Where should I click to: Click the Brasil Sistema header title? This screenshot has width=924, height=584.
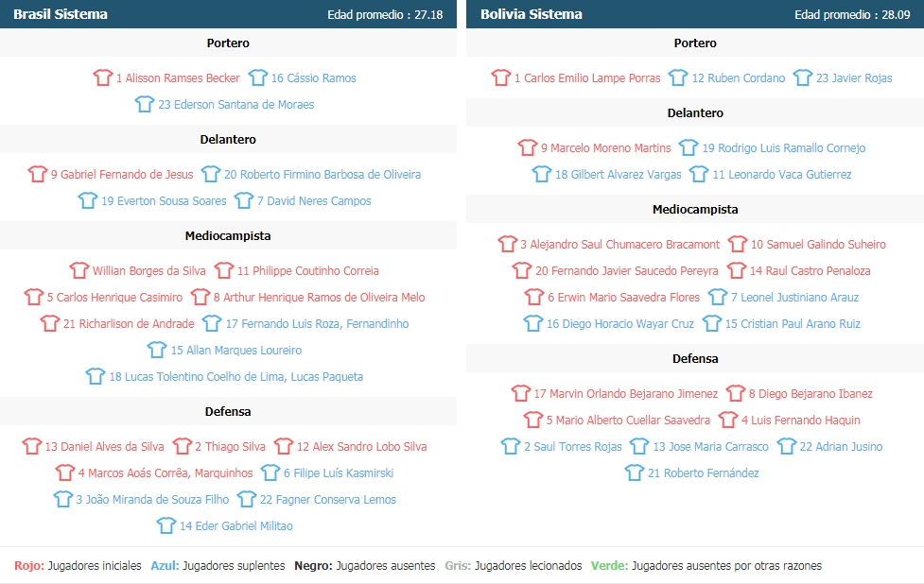(61, 14)
